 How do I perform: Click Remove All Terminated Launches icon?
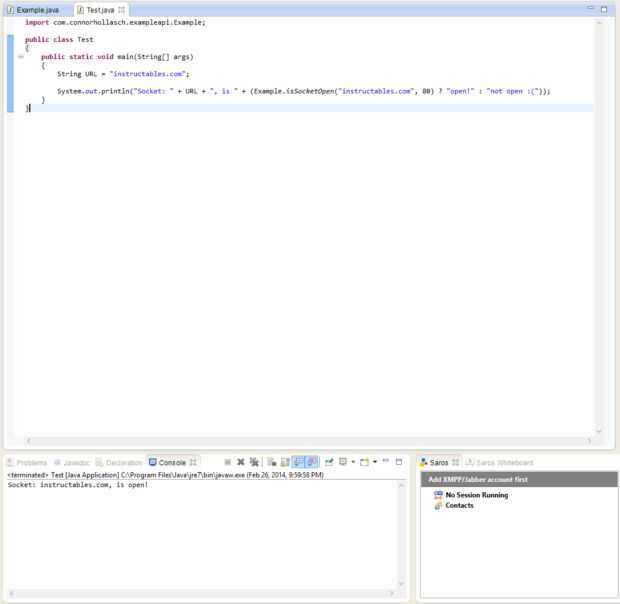point(254,462)
